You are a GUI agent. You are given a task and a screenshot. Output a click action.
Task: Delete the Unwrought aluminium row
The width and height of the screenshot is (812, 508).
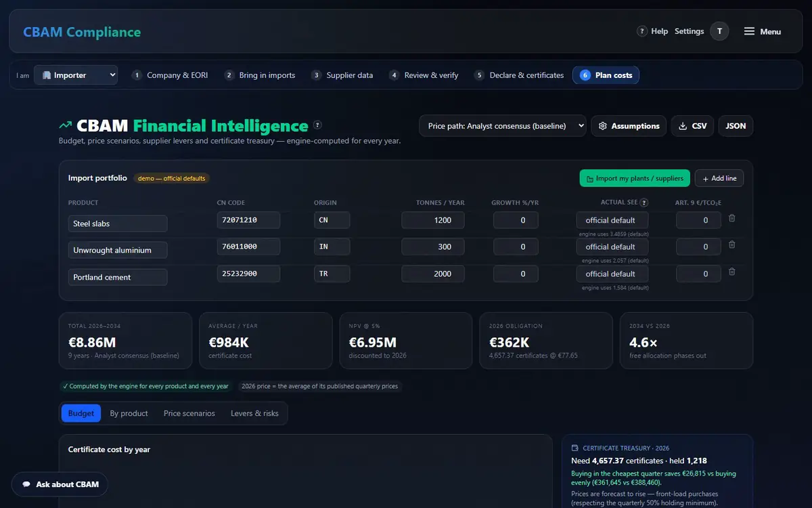(731, 245)
